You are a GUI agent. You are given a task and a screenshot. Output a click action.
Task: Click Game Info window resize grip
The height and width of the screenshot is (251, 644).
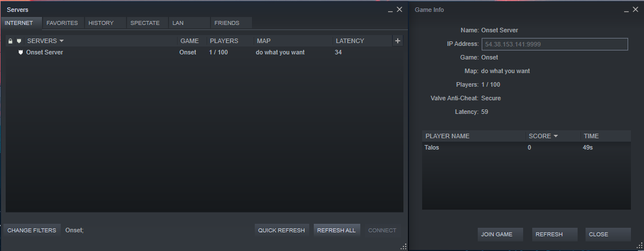tap(639, 246)
